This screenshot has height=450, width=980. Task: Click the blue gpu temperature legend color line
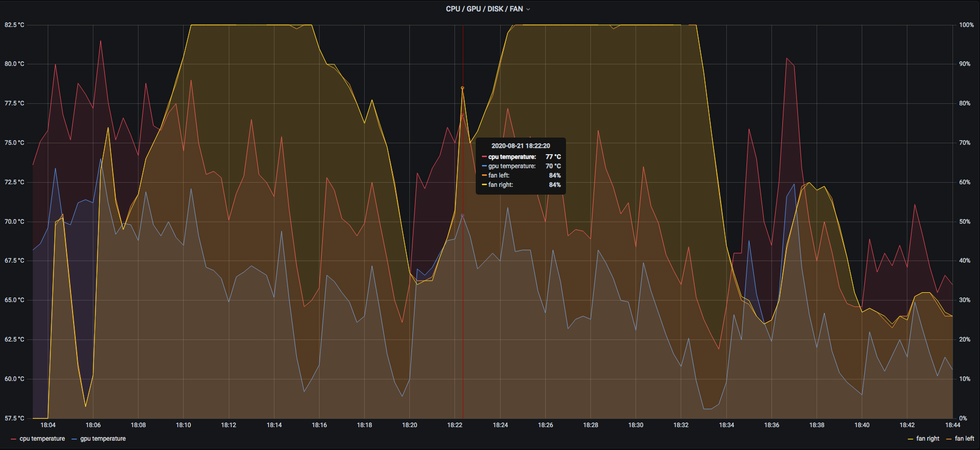(74, 439)
